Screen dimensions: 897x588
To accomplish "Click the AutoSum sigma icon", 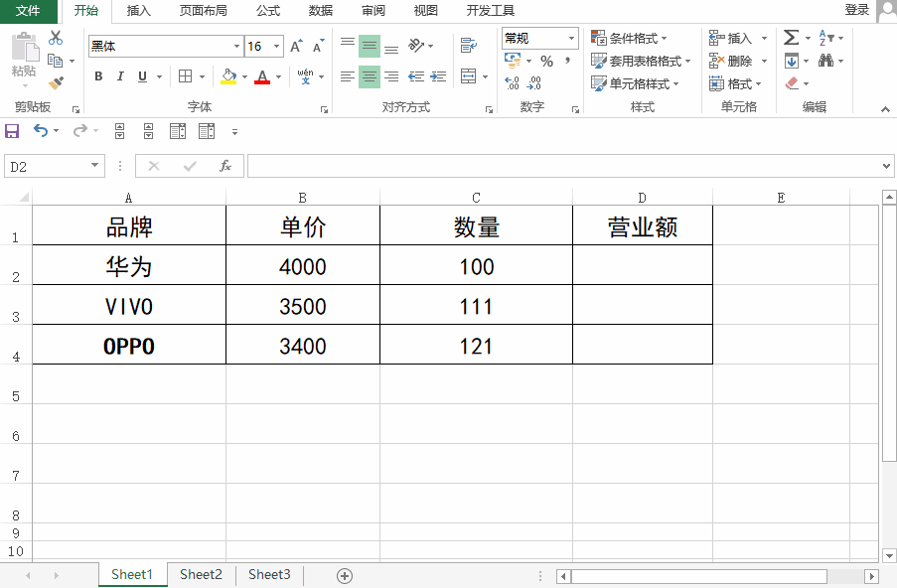I will click(791, 38).
